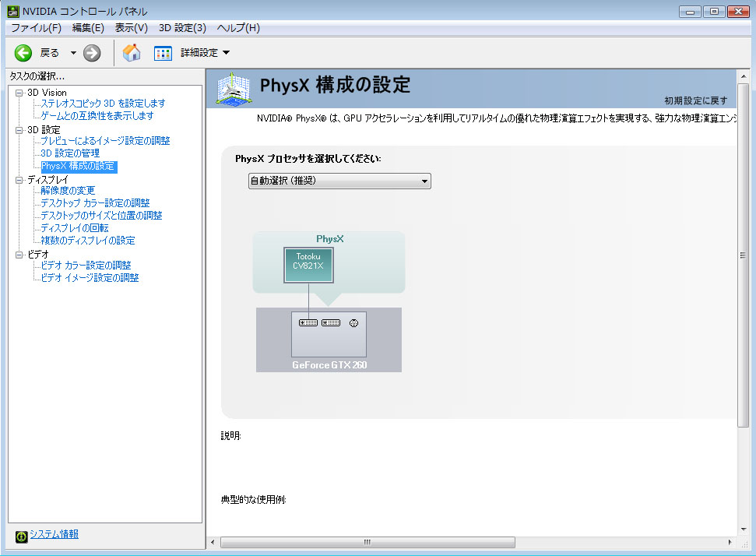Viewport: 756px width, 556px height.
Task: Click the ディスプレイ category label
Action: tap(47, 180)
